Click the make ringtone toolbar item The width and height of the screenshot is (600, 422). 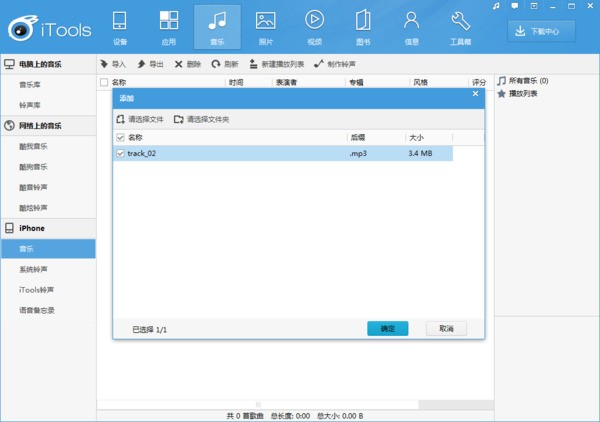point(334,64)
